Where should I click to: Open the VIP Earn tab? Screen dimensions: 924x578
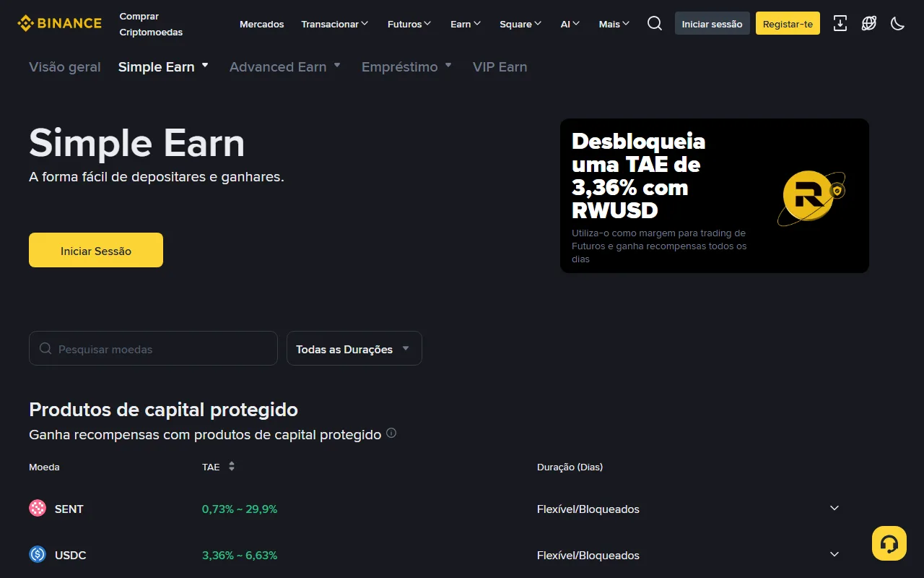click(x=500, y=66)
